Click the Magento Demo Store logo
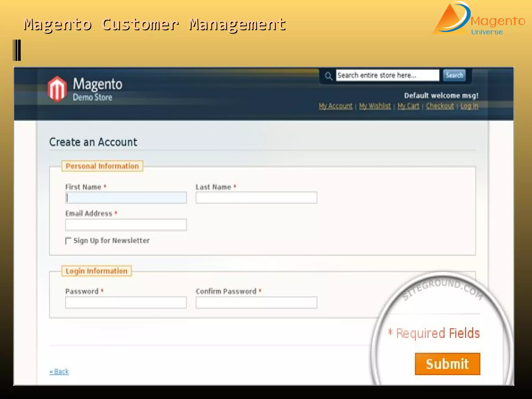This screenshot has height=399, width=532. [85, 89]
